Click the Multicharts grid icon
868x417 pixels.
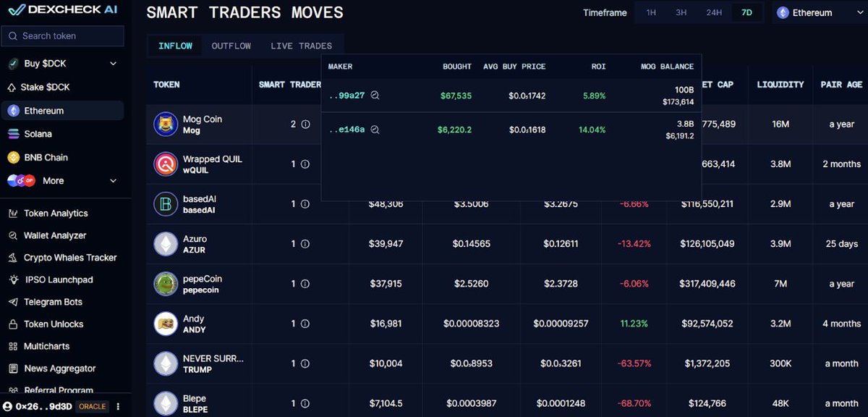pyautogui.click(x=13, y=346)
